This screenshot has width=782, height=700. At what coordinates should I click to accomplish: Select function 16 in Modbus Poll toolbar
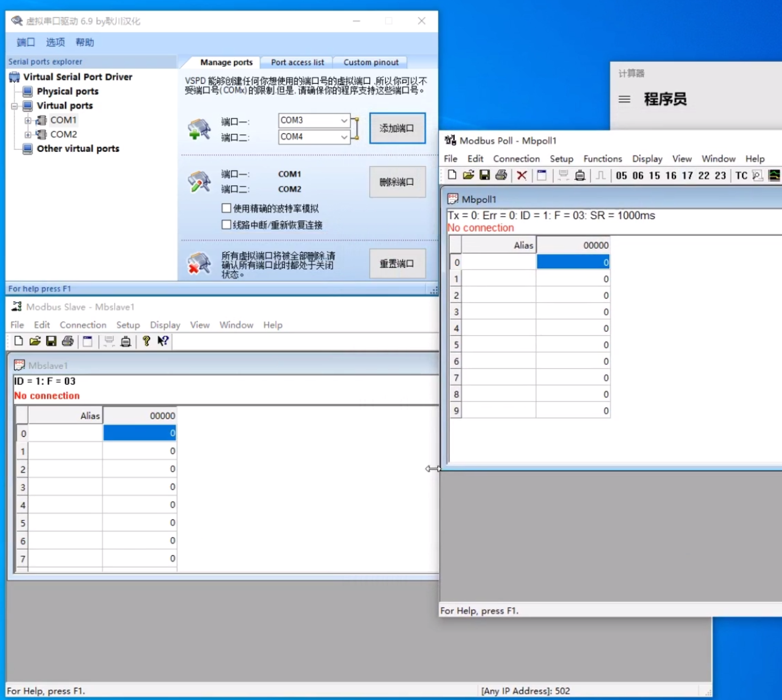pyautogui.click(x=671, y=176)
